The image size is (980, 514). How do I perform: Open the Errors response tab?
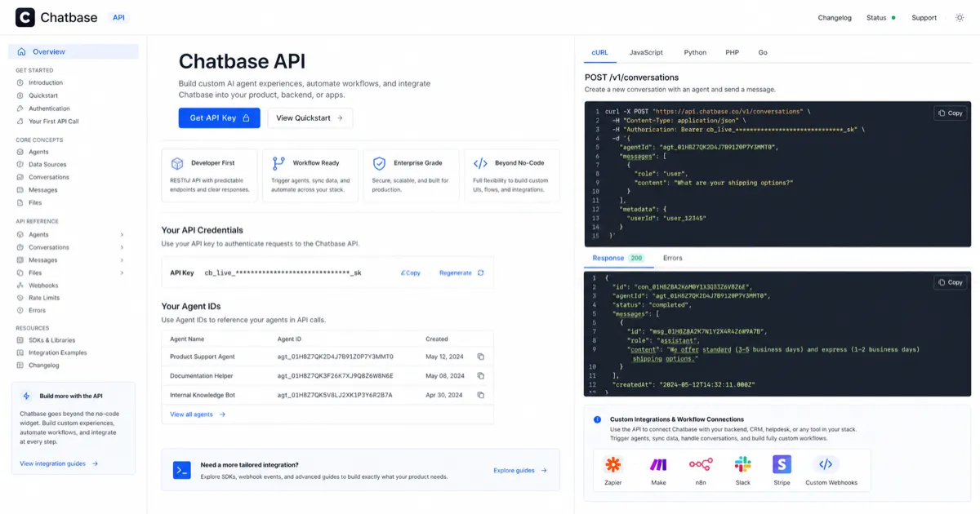[671, 258]
